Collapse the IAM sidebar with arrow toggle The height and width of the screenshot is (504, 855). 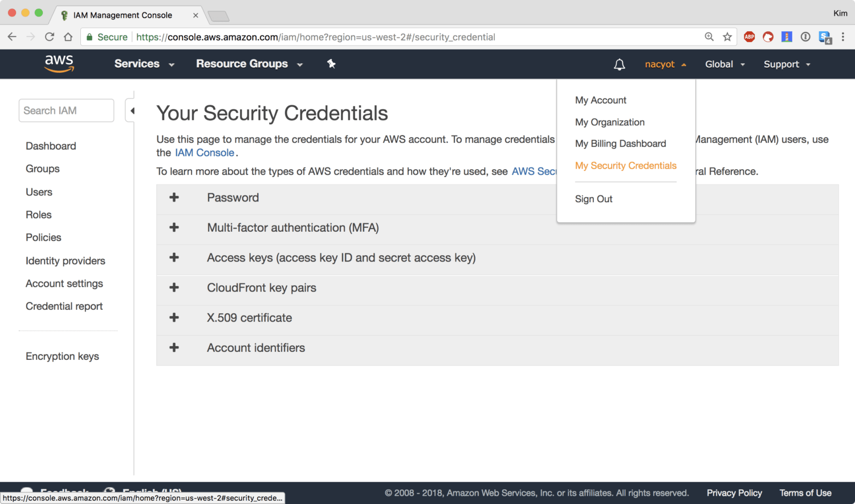click(132, 111)
